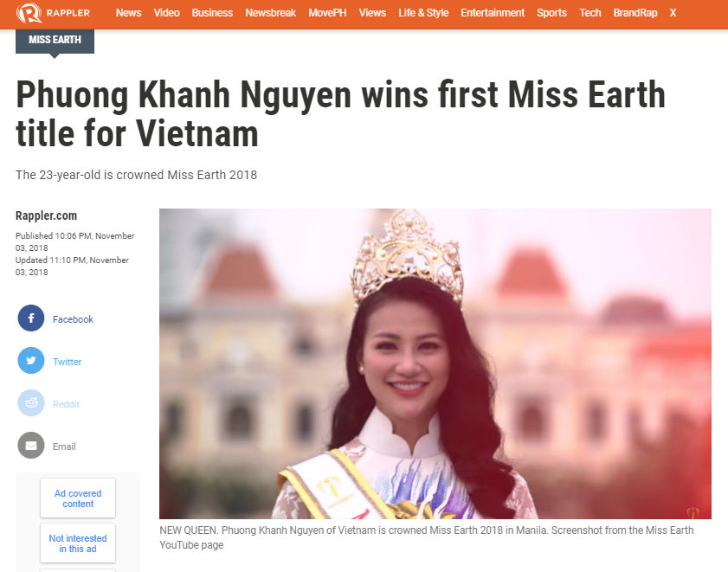The width and height of the screenshot is (728, 572).
Task: Choose 'Ad covered content' feedback option
Action: point(78,498)
